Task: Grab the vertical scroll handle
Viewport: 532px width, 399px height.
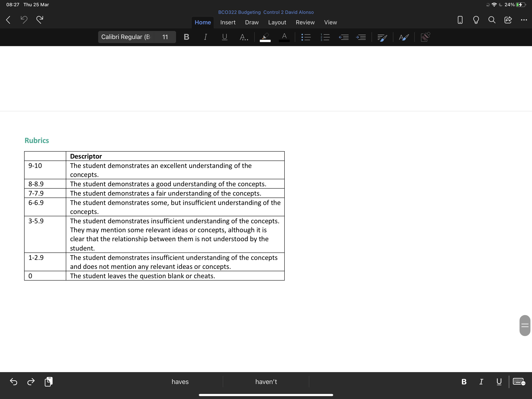Action: tap(525, 325)
